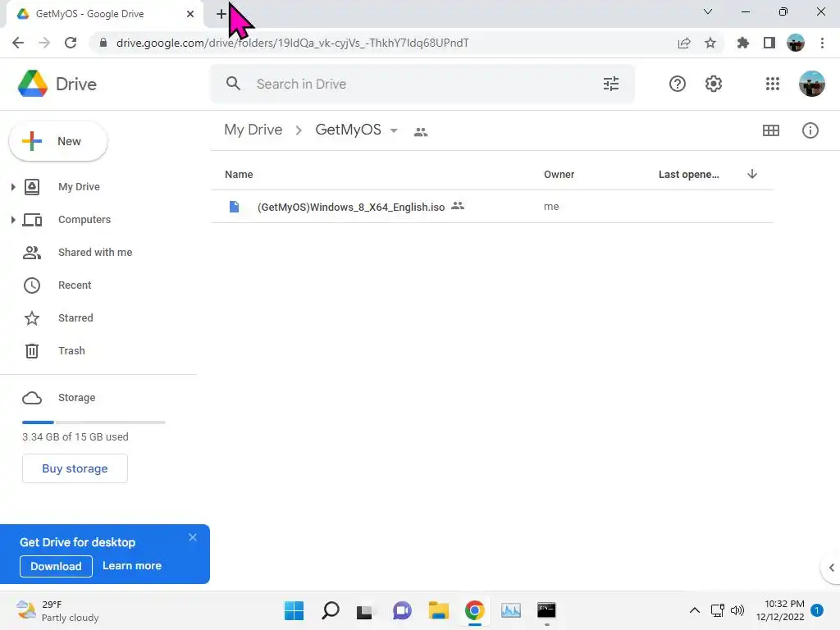Dismiss Get Drive for desktop banner
This screenshot has height=630, width=840.
click(x=192, y=537)
